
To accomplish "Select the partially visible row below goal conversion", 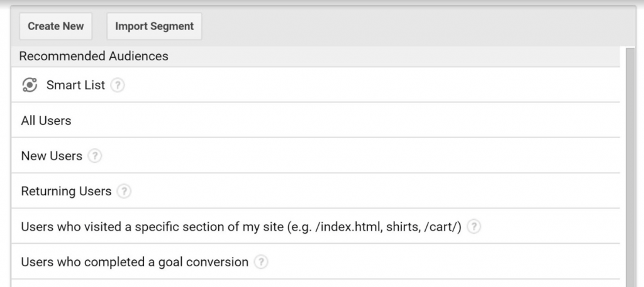I will click(316, 283).
